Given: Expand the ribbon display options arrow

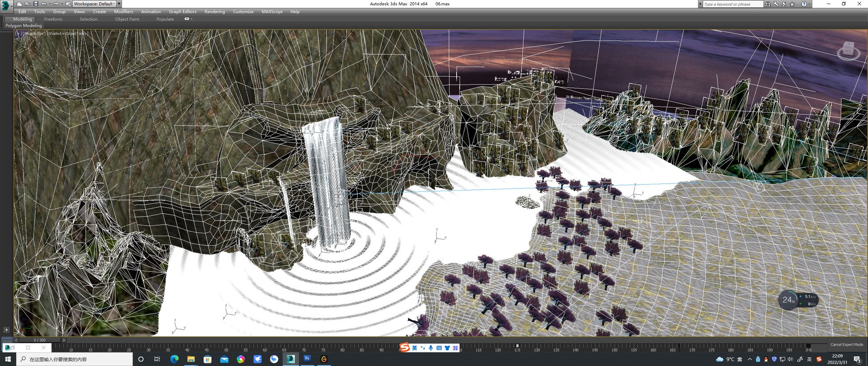Looking at the screenshot, I should click(x=192, y=19).
